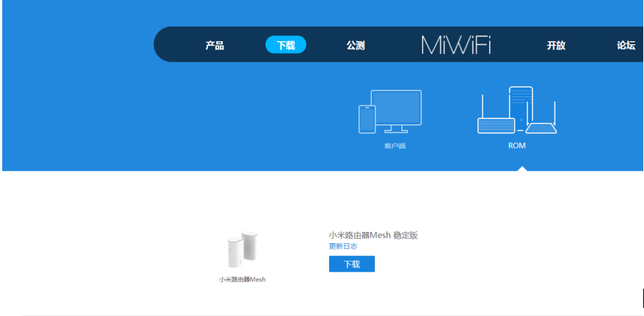The width and height of the screenshot is (644, 316).
Task: Click the 客户端 label
Action: tap(395, 146)
